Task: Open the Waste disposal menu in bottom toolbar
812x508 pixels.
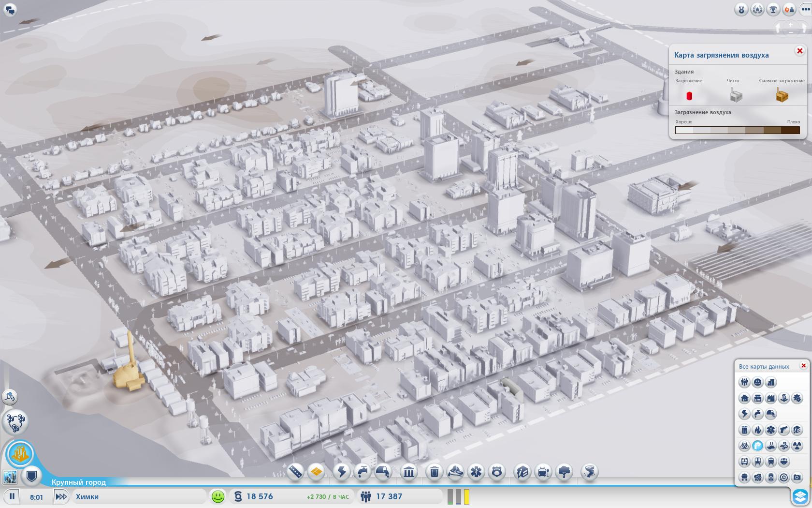Action: pyautogui.click(x=435, y=472)
